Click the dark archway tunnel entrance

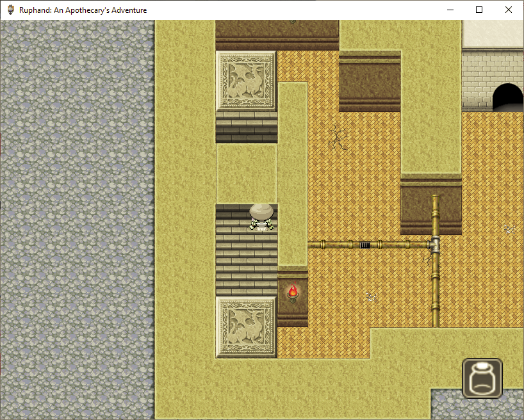pos(508,97)
